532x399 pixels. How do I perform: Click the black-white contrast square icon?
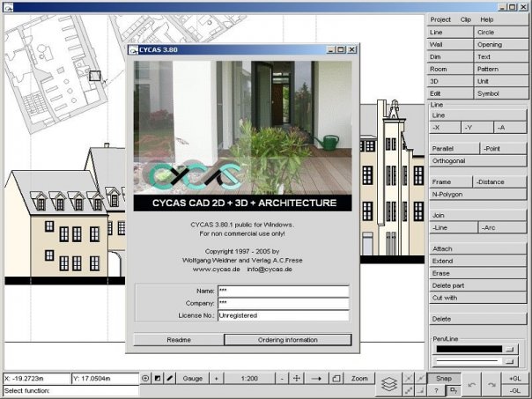pos(158,379)
